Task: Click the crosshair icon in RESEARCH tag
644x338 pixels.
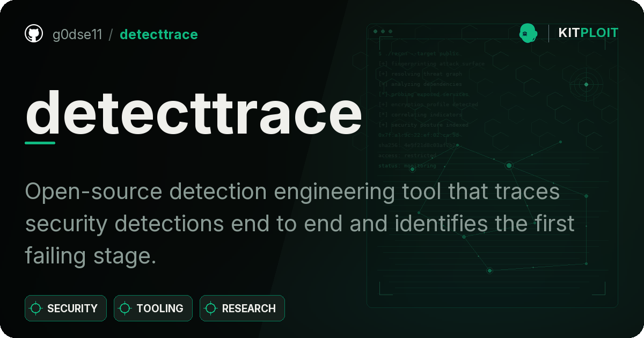Action: pyautogui.click(x=211, y=308)
